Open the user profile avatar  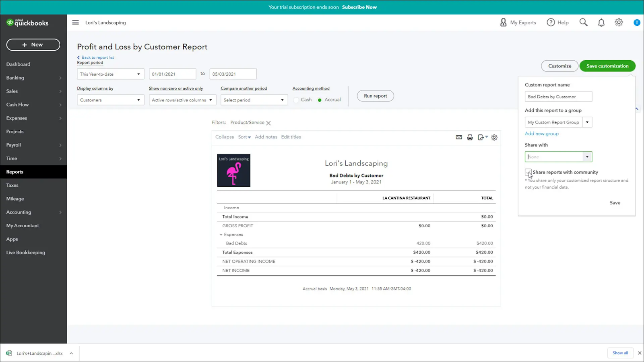637,23
